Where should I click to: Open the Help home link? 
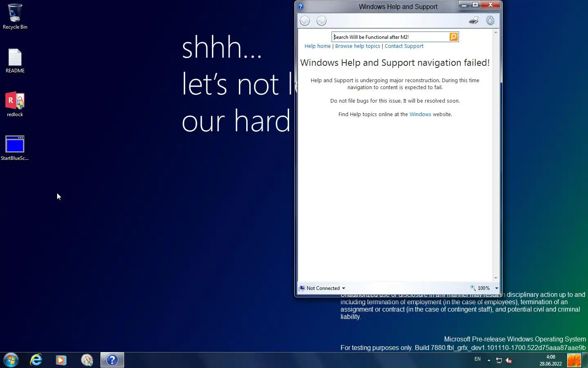pyautogui.click(x=318, y=46)
